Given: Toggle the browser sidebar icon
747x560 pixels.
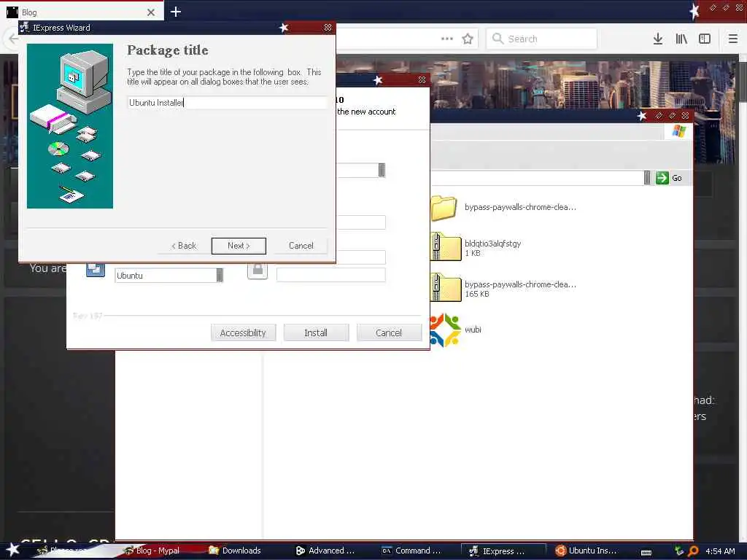Looking at the screenshot, I should tap(705, 39).
